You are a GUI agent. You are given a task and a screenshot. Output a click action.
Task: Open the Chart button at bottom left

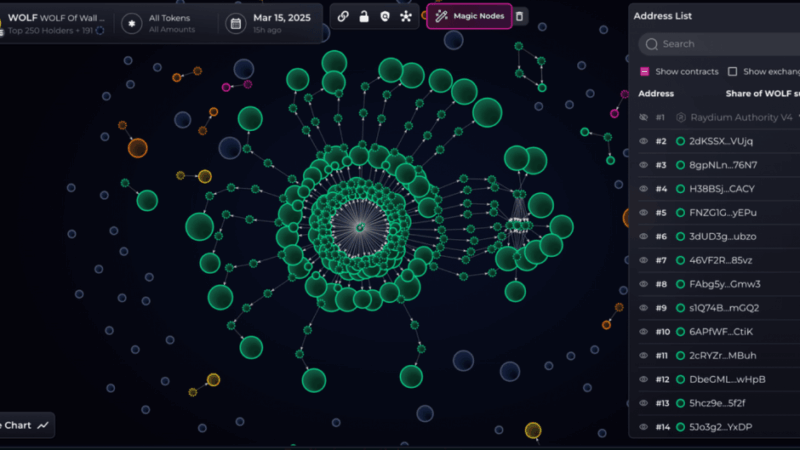(27, 425)
